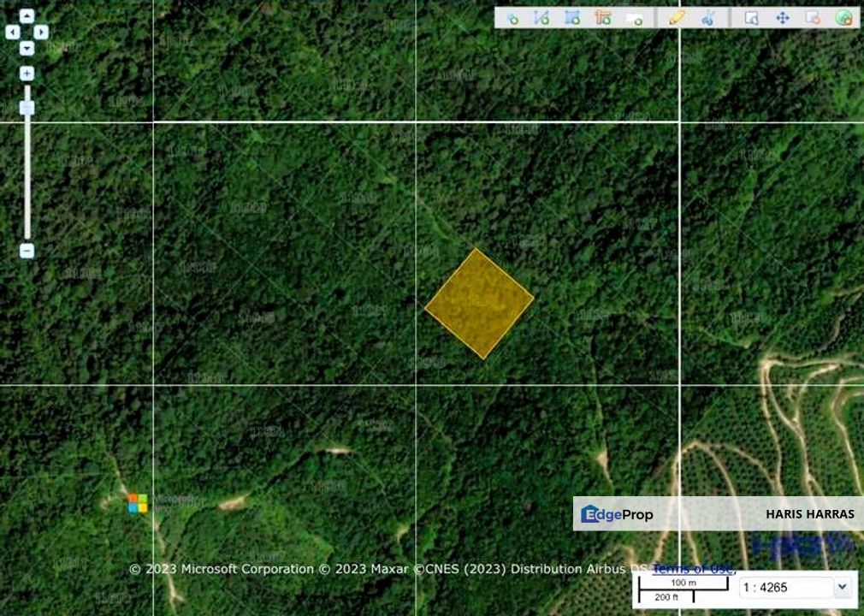Click the EdgeProp logo
The height and width of the screenshot is (616, 864).
[618, 513]
